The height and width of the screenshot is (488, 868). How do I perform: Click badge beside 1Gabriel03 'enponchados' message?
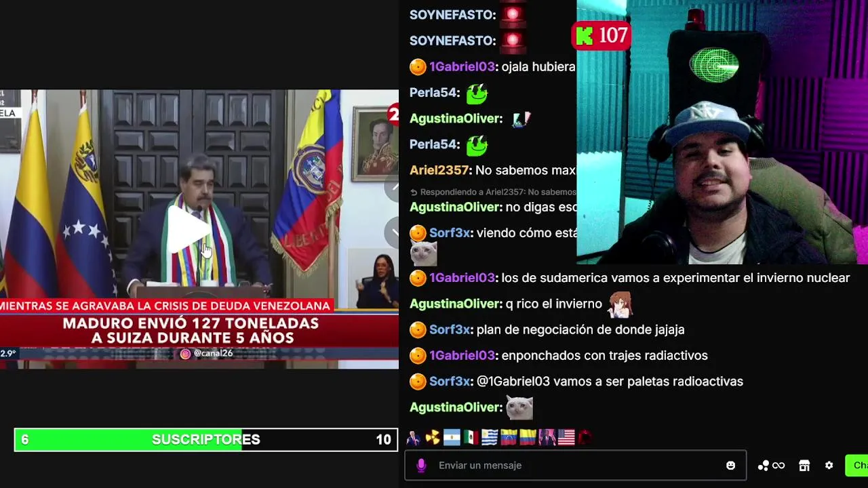(x=418, y=355)
